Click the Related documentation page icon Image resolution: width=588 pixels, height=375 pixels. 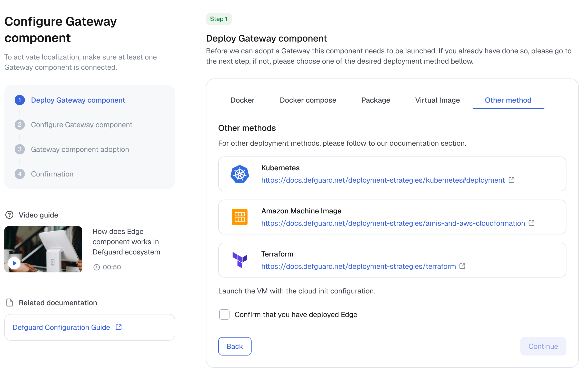tap(9, 303)
